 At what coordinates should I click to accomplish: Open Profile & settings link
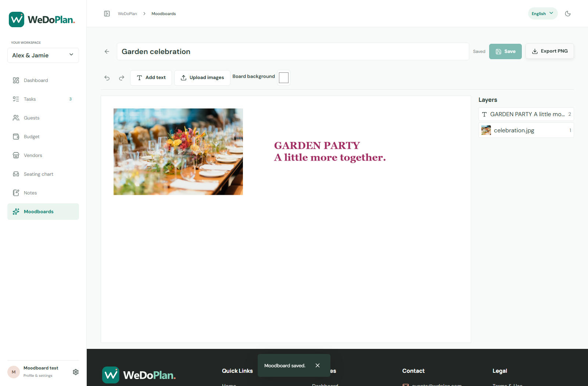click(x=38, y=376)
